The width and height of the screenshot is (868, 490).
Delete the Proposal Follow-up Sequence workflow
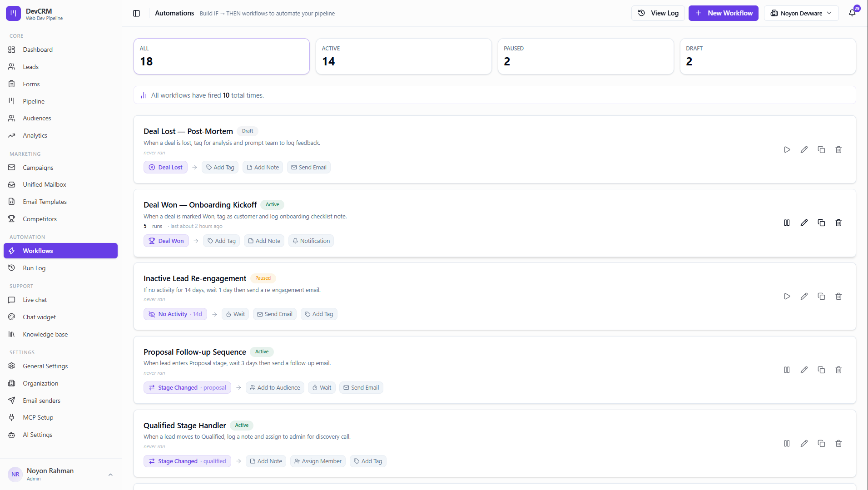click(x=839, y=370)
